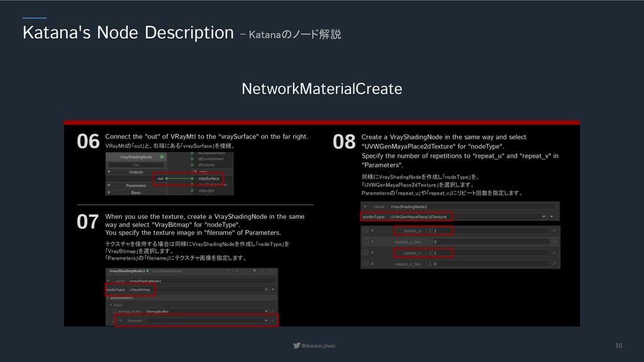Screen dimensions: 644x362
Task: Toggle the state box on bitmap_buffer row
Action: [x=114, y=312]
